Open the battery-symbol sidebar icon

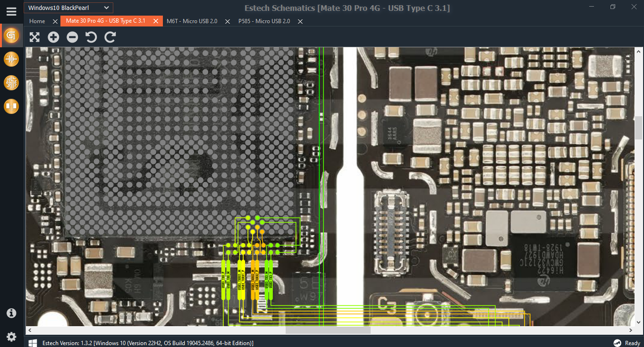pos(11,59)
